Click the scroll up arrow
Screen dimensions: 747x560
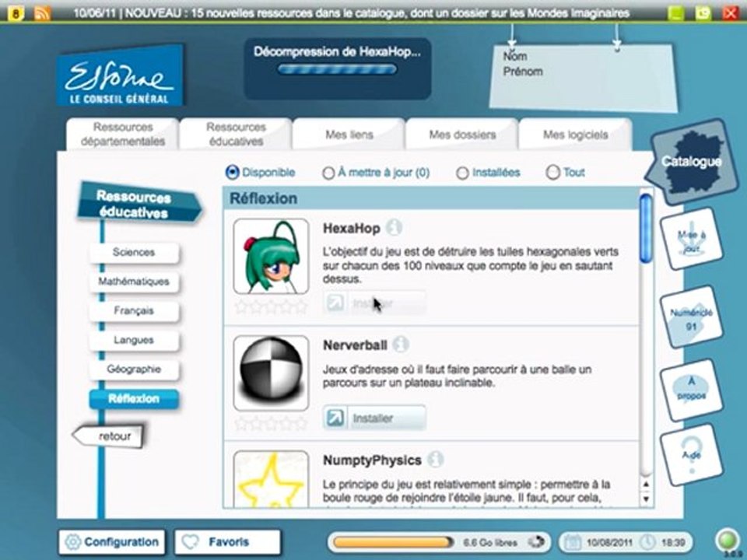646,485
